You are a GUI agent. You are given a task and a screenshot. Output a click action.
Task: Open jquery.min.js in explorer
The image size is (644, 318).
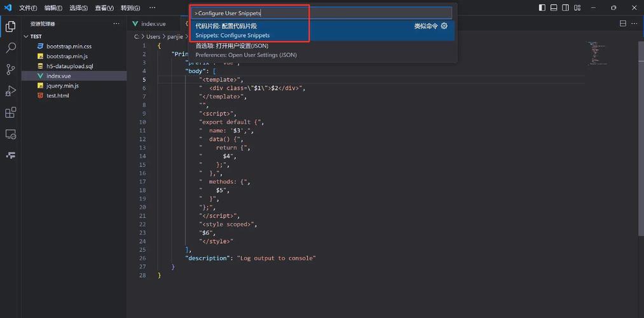[x=62, y=86]
